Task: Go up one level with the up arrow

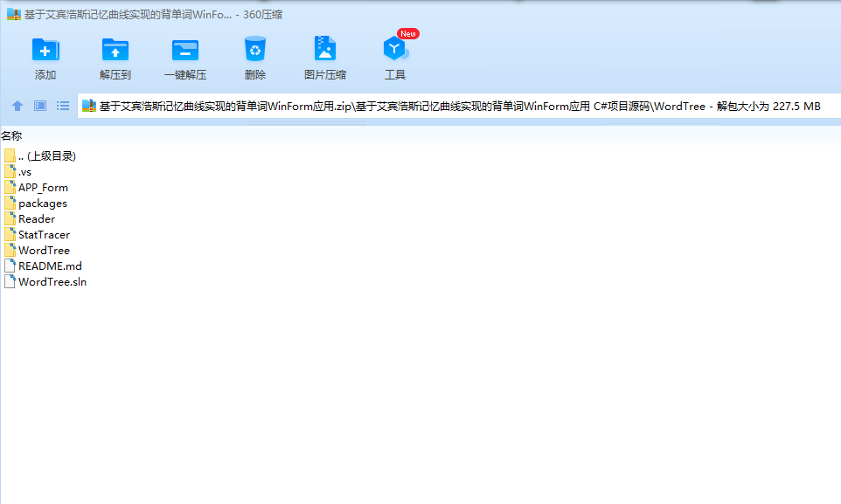Action: coord(17,107)
